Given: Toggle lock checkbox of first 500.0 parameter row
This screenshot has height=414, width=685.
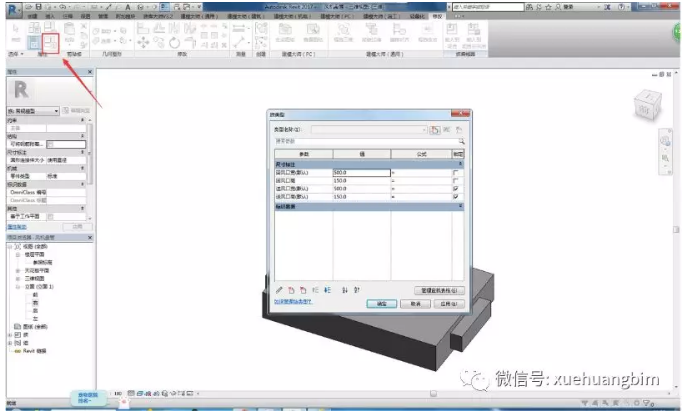Looking at the screenshot, I should pos(456,172).
